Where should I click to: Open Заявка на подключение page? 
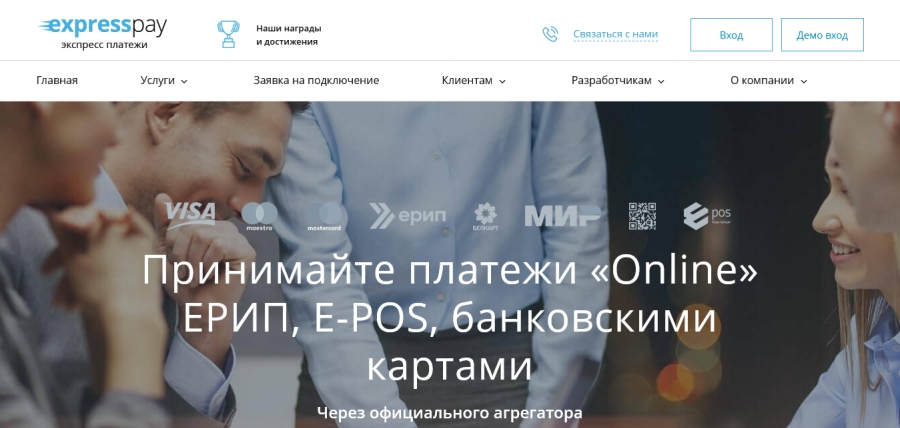coord(316,81)
